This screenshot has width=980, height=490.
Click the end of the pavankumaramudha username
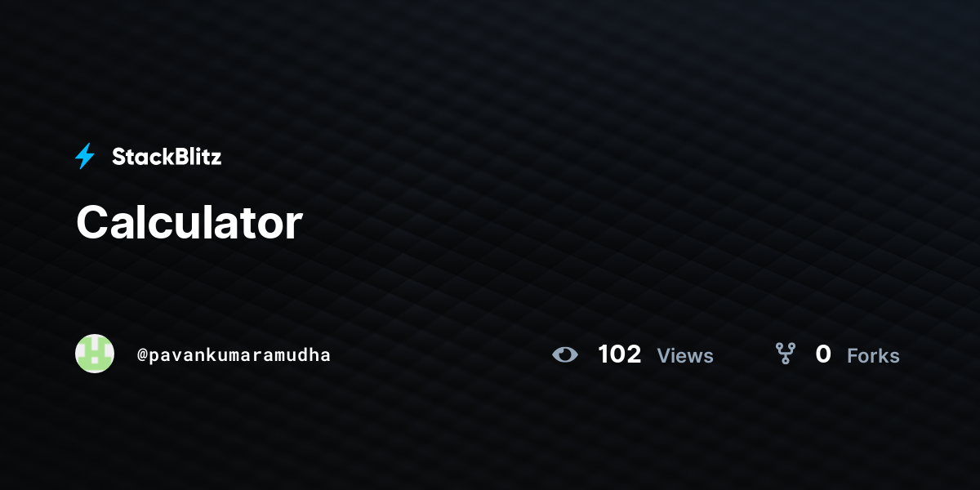coord(326,355)
